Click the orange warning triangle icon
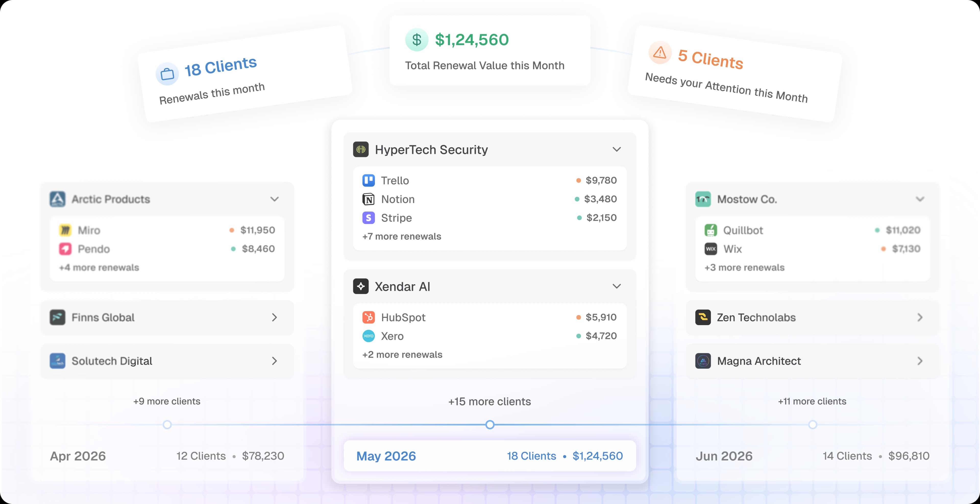The width and height of the screenshot is (980, 504). pos(660,53)
